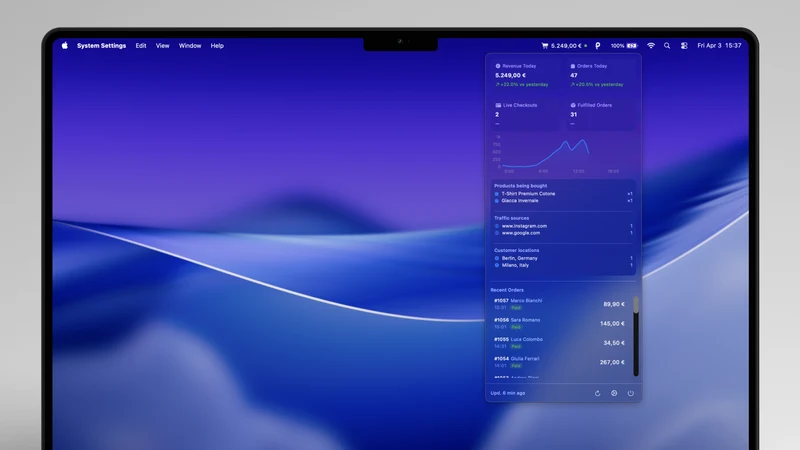The height and width of the screenshot is (450, 800).
Task: Click the Paid badge on order #1057
Action: (516, 308)
